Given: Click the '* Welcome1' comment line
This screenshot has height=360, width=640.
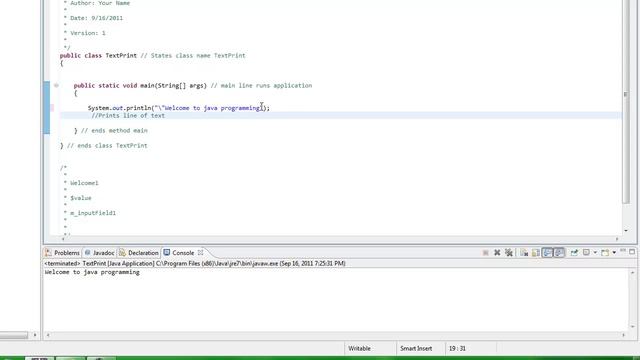Looking at the screenshot, I should coord(81,183).
